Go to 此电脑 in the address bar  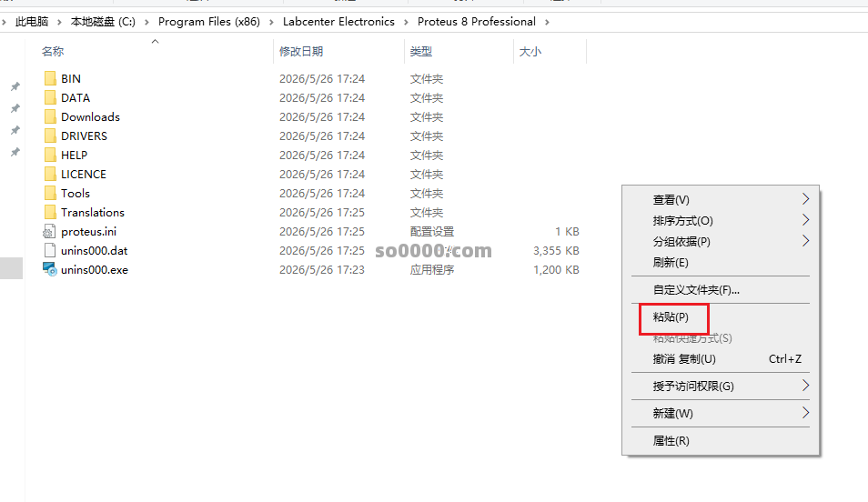click(32, 22)
